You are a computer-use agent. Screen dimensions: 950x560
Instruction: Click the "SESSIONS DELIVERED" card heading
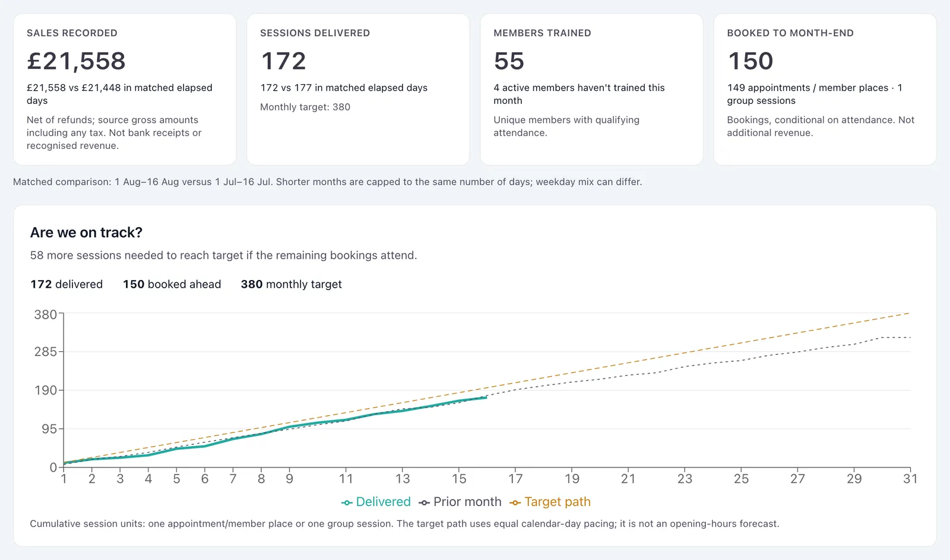tap(315, 33)
